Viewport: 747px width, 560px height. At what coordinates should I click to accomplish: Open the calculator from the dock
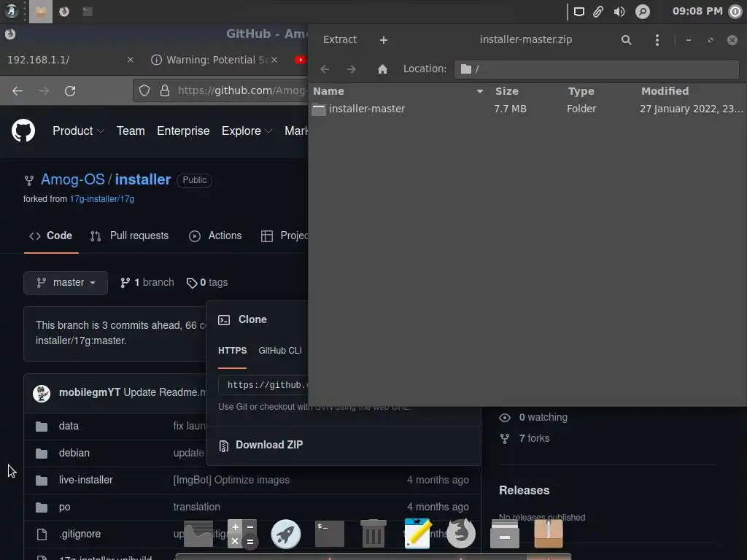click(x=242, y=534)
